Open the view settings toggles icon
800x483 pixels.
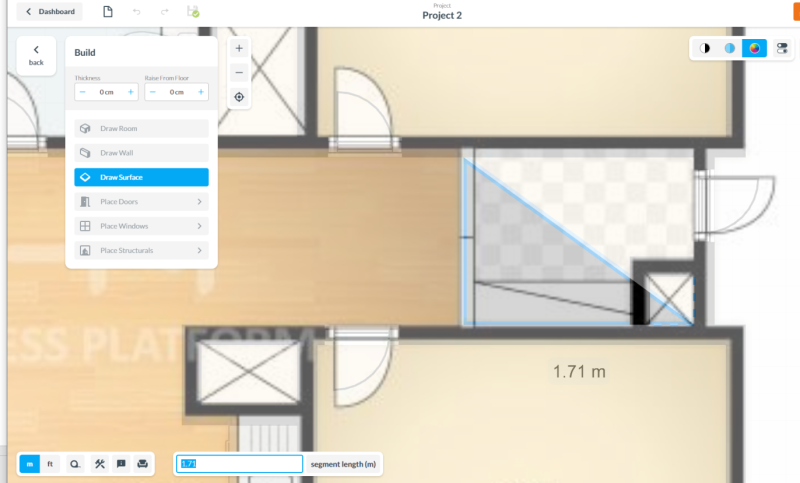point(782,48)
